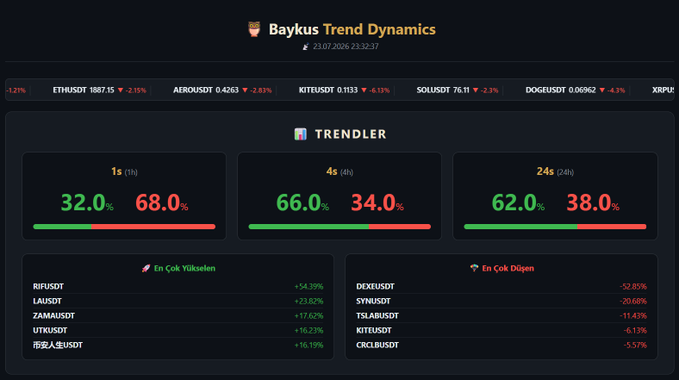Viewport: 679px width, 380px height.
Task: Select LAUSDT in top gainers list
Action: tap(47, 301)
